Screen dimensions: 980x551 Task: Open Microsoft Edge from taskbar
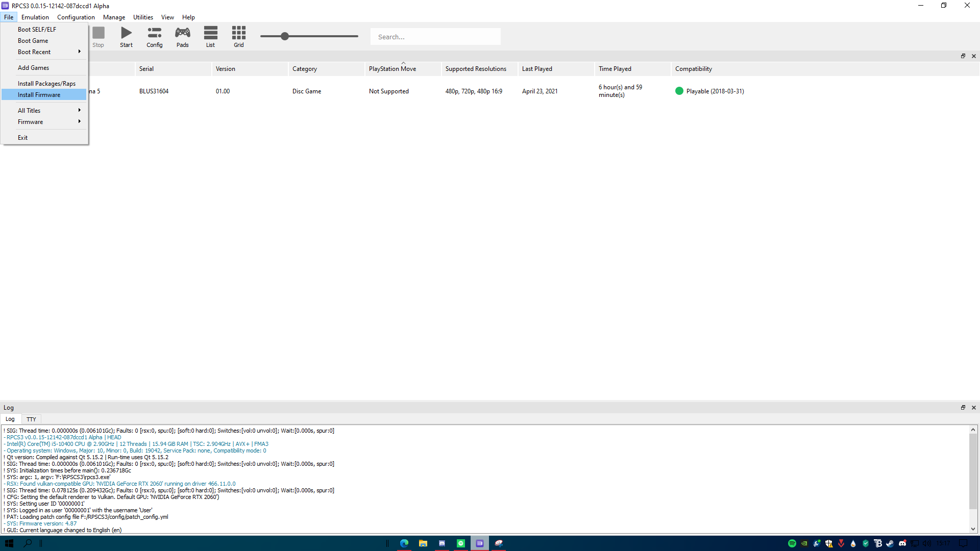click(404, 543)
